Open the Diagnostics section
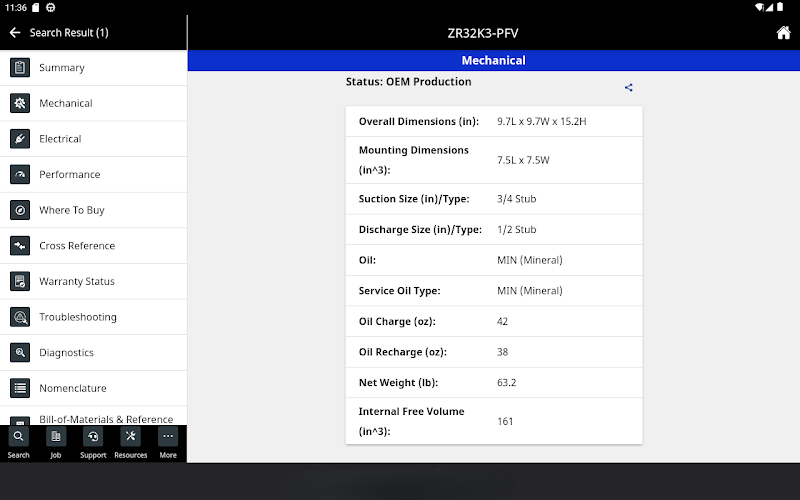This screenshot has width=800, height=500. pos(93,353)
